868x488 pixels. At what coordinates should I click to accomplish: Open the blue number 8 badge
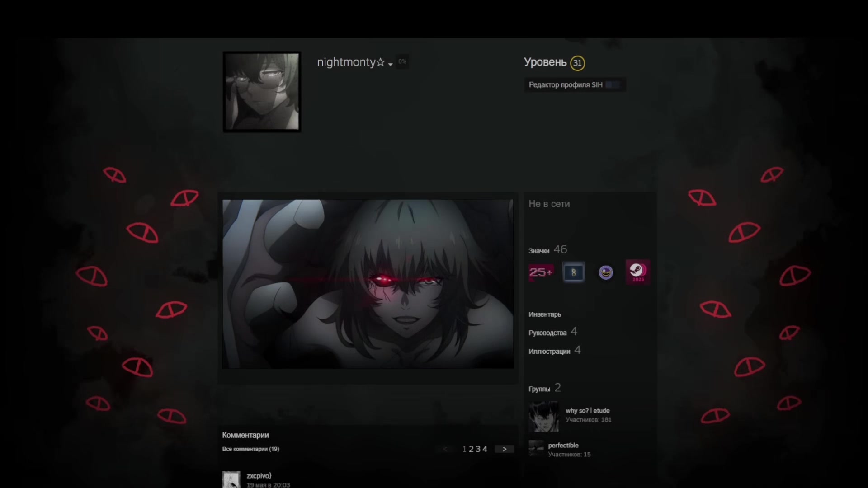(573, 272)
